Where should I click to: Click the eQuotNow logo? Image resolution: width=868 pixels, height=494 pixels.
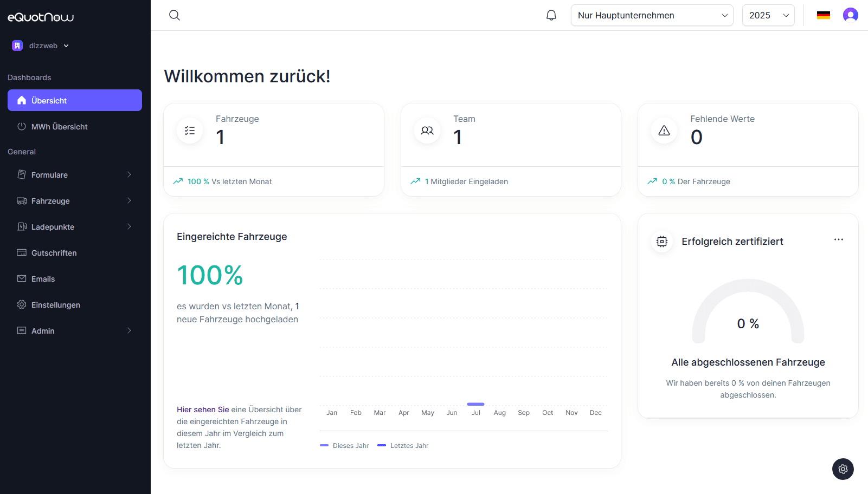(41, 17)
